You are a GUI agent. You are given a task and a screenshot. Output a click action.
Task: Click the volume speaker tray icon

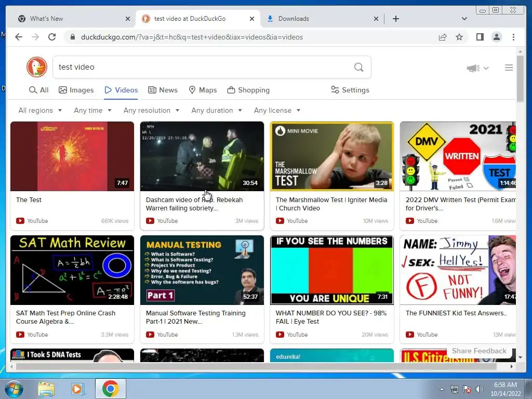(479, 389)
